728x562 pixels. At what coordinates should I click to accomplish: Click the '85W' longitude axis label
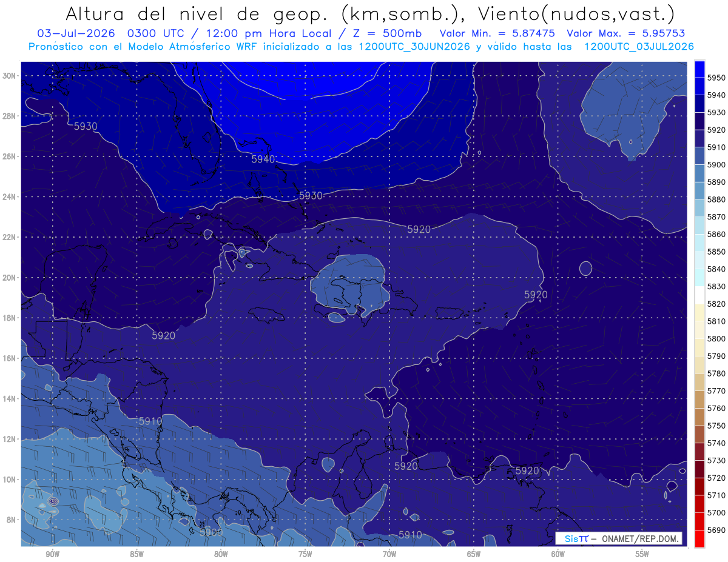(x=136, y=554)
